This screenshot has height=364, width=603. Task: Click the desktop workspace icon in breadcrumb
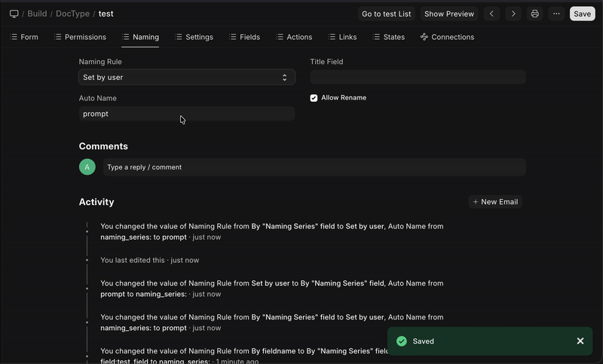pyautogui.click(x=14, y=14)
